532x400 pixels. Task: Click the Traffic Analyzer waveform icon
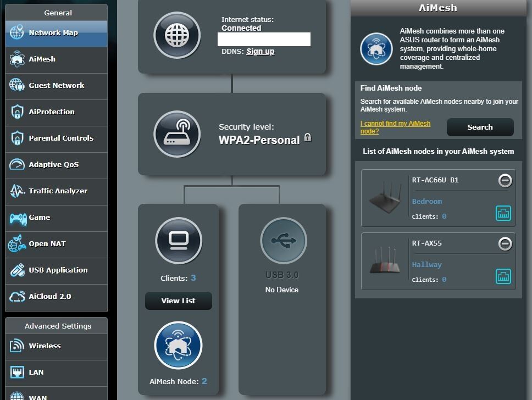tap(17, 191)
